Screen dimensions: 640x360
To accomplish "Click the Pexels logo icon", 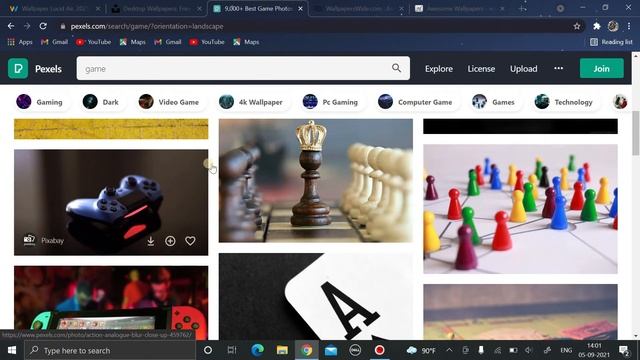I will coord(18,68).
